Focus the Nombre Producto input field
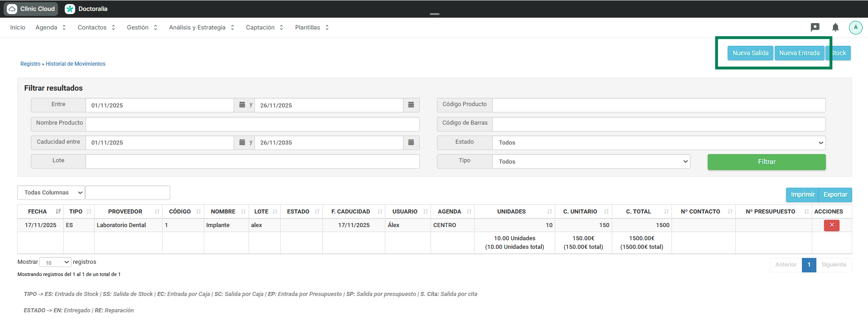This screenshot has height=325, width=868. (x=252, y=124)
